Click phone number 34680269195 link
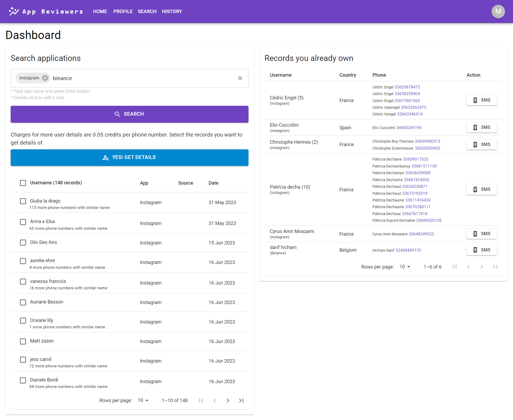The image size is (513, 420). 409,128
